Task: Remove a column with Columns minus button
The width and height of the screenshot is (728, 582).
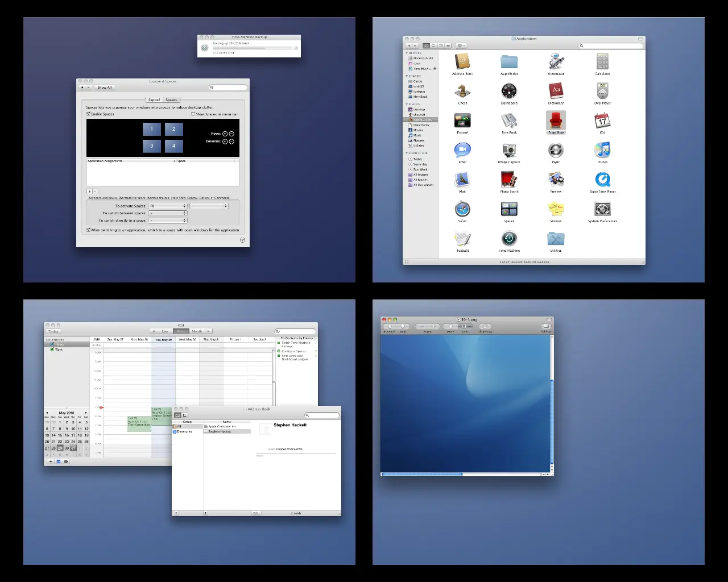Action: 231,141
